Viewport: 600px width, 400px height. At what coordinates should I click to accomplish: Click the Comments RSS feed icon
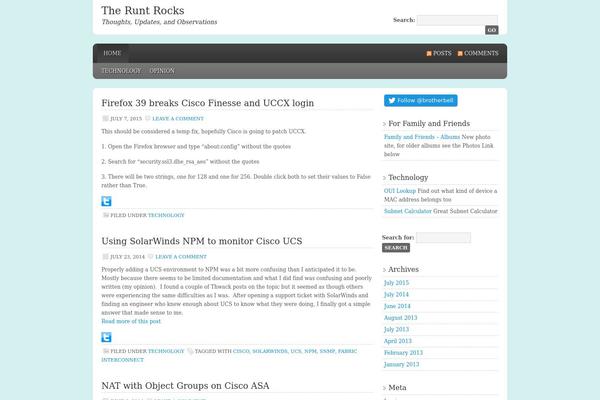tap(460, 54)
